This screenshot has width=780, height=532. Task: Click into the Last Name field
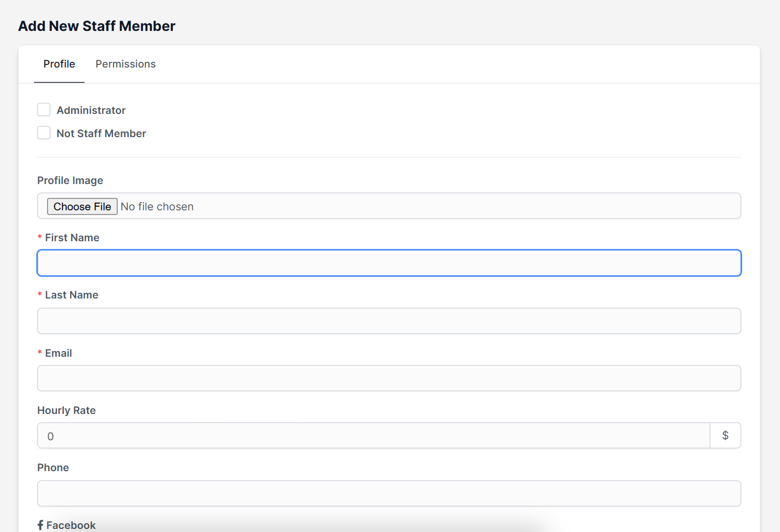(x=389, y=321)
